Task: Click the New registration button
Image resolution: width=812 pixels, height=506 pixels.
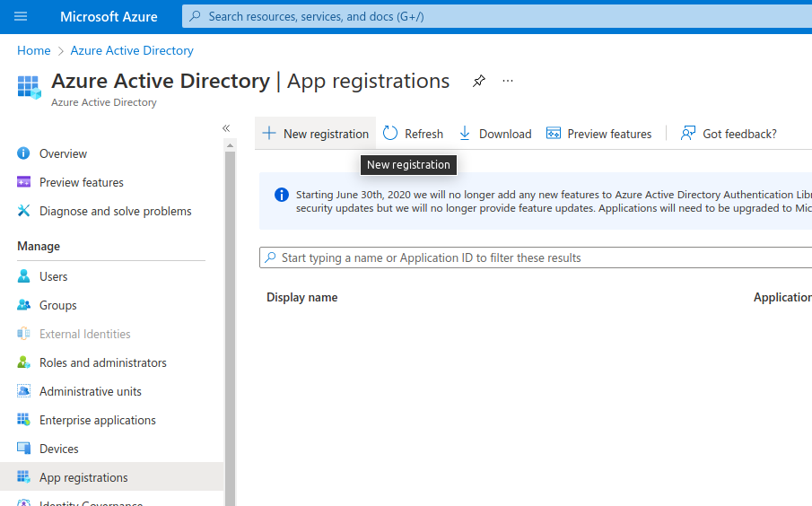Action: click(x=316, y=134)
